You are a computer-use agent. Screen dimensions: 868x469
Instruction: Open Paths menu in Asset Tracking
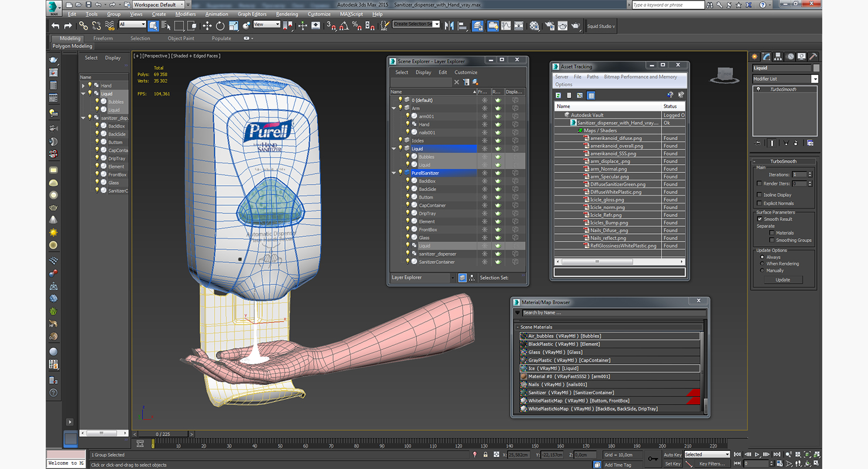click(x=593, y=77)
